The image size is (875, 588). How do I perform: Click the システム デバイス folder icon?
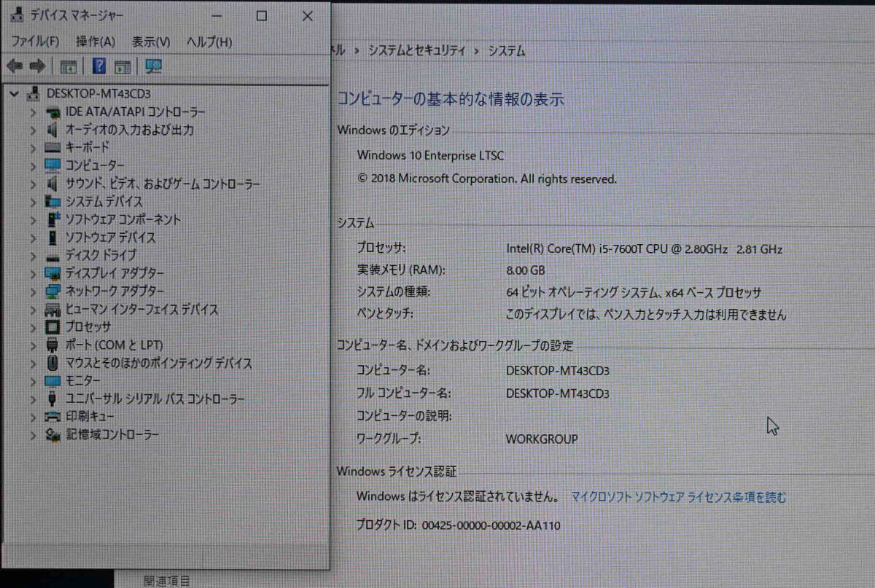click(x=53, y=201)
